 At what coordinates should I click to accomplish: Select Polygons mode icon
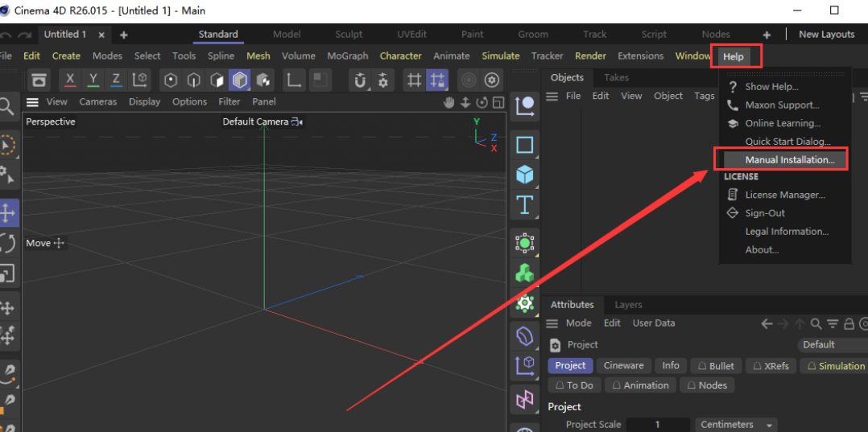click(217, 80)
